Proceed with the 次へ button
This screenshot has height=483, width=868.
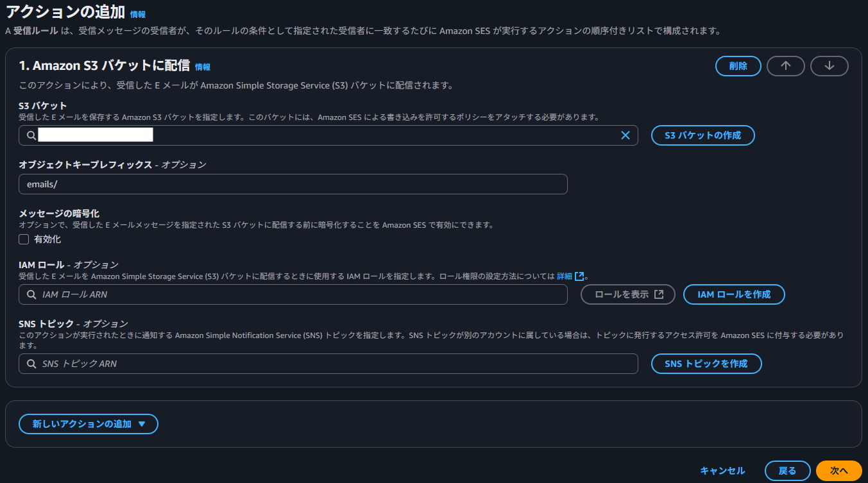click(838, 470)
